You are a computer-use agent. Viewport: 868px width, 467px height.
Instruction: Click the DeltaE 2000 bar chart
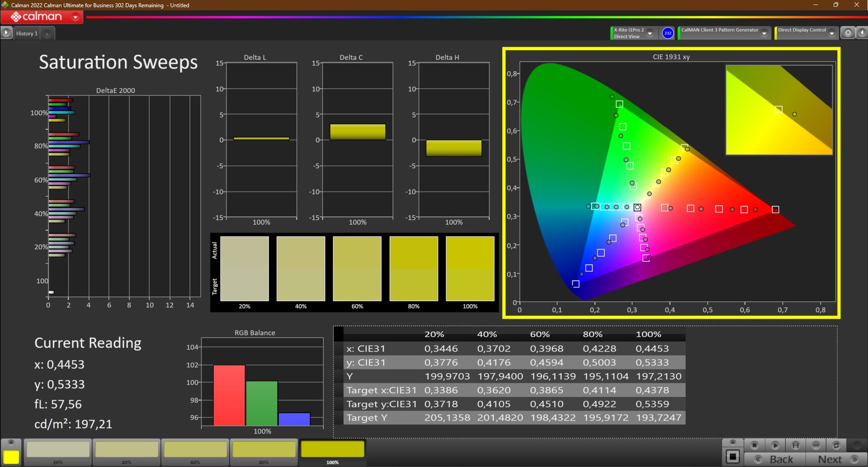[124, 197]
